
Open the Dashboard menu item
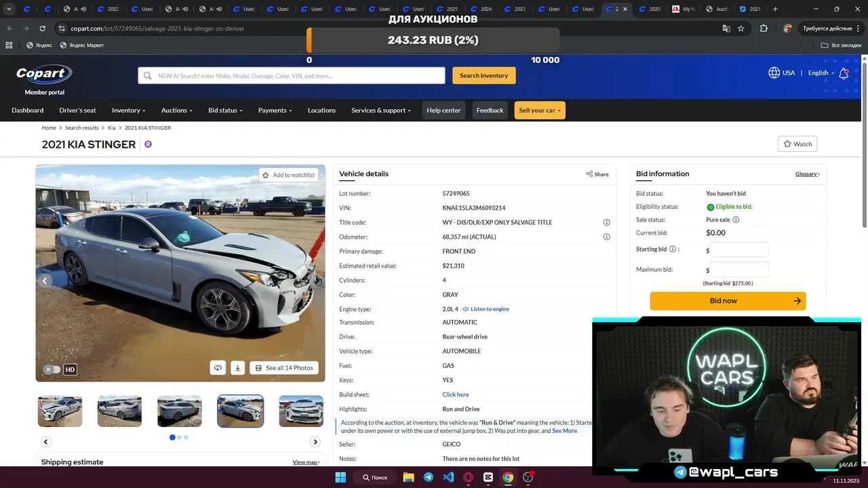pos(27,110)
